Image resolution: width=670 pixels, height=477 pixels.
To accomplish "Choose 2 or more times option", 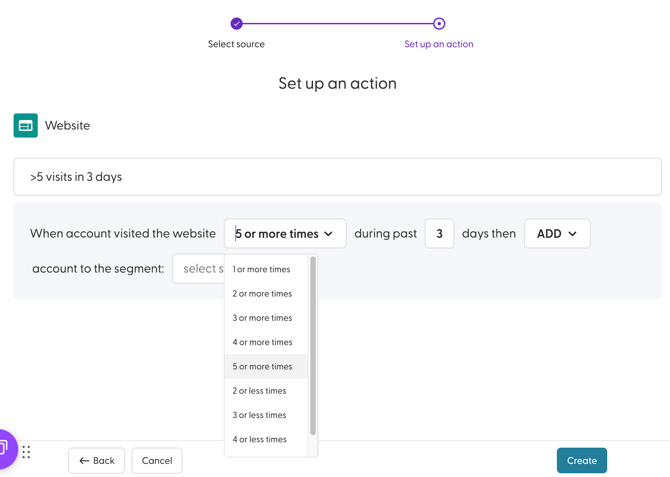I will pos(262,294).
